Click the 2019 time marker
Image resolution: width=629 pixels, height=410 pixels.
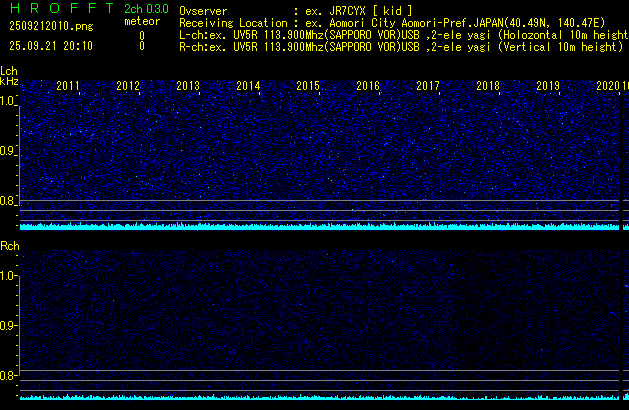click(x=548, y=87)
